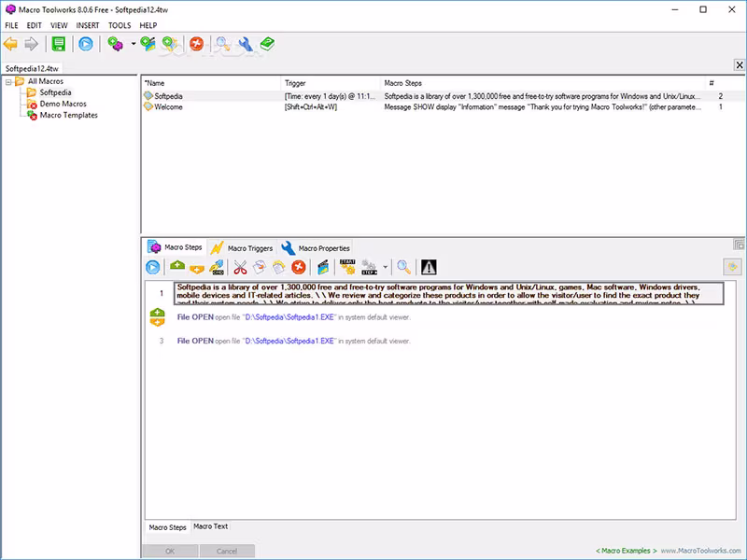This screenshot has width=747, height=560.
Task: Switch to the Macro Triggers tab
Action: (244, 248)
